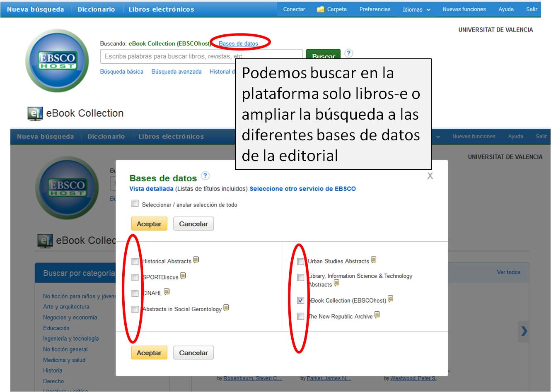Screen dimensions: 551x392
Task: Toggle Seleccionar / anular selección de todo checkbox
Action: [x=135, y=204]
